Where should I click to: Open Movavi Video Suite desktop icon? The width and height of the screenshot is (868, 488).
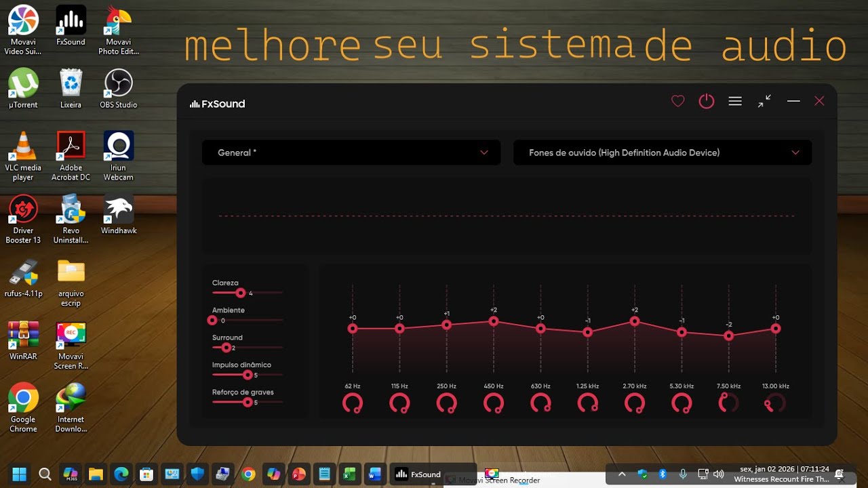[x=23, y=30]
